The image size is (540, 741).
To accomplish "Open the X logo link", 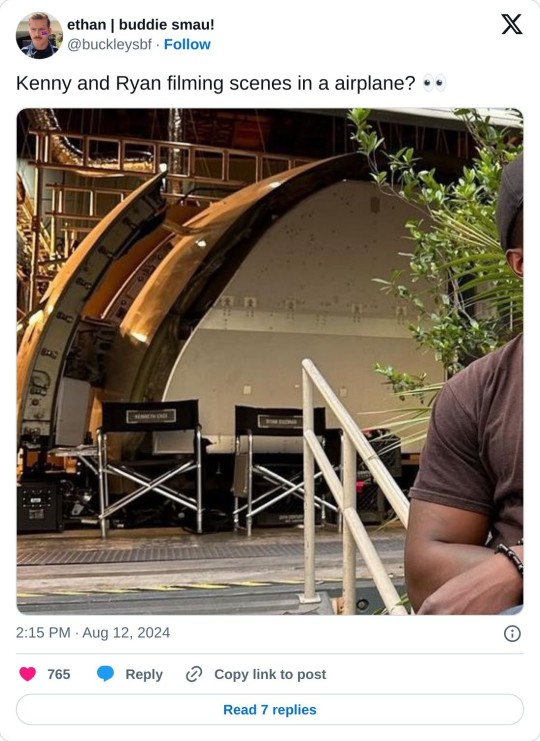I will pyautogui.click(x=512, y=24).
